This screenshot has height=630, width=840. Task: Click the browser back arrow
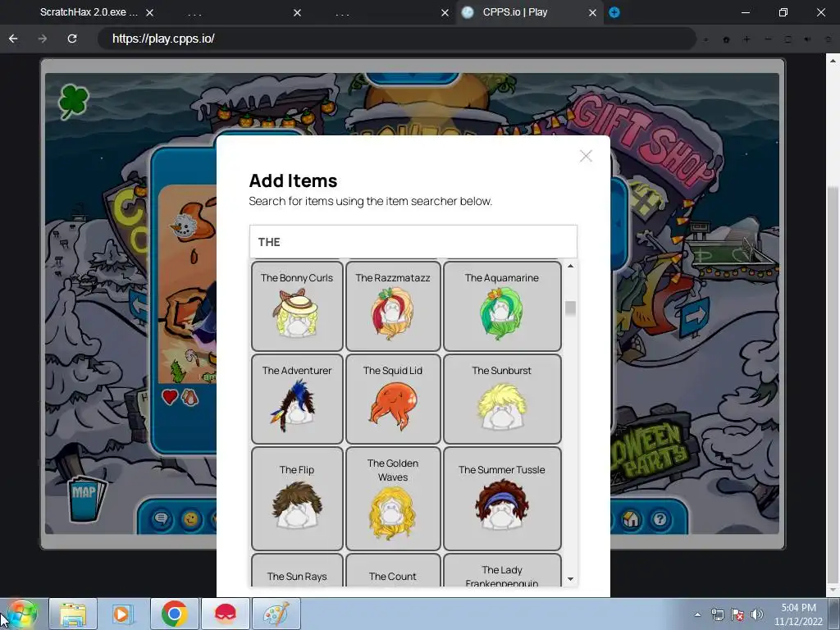tap(13, 39)
